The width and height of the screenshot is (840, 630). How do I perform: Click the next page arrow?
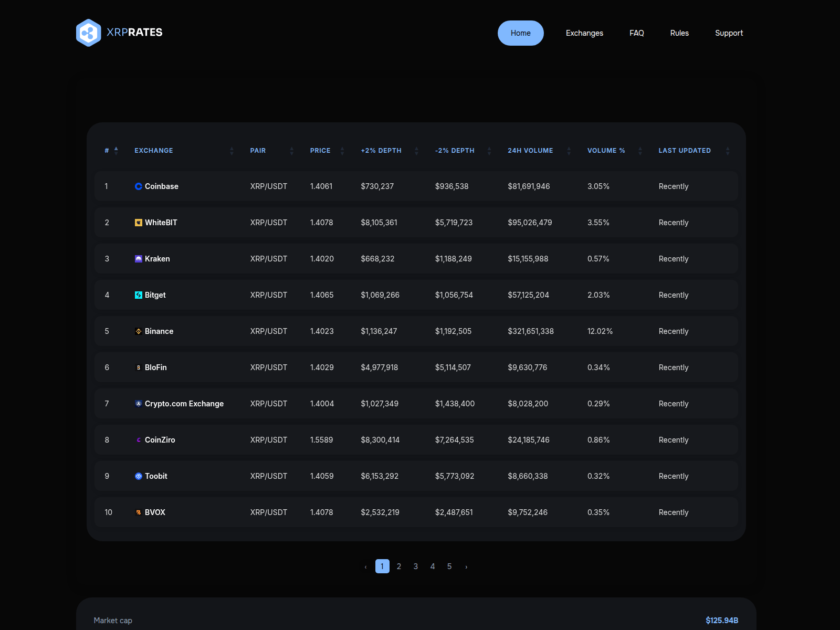466,567
